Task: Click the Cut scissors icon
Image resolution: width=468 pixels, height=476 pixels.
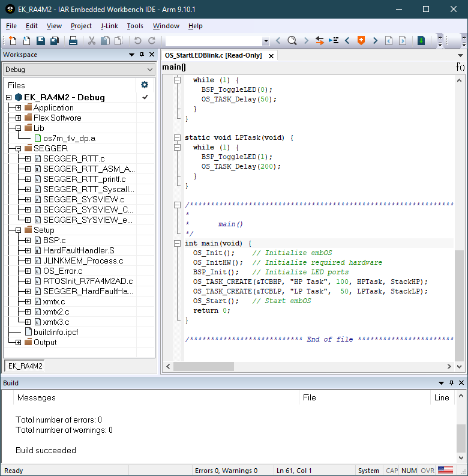Action: 92,41
